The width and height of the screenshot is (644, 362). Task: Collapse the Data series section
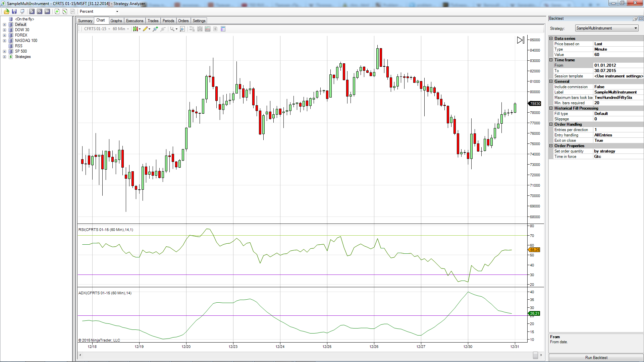pos(551,39)
